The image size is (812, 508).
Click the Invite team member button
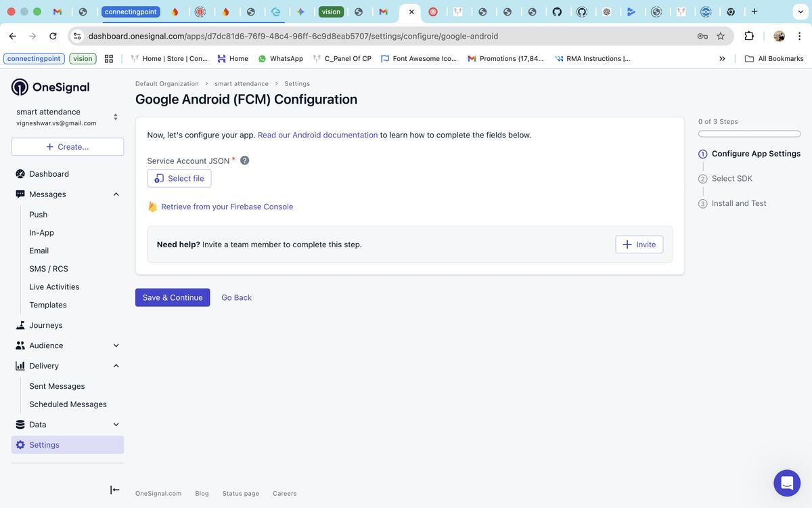[x=639, y=245]
